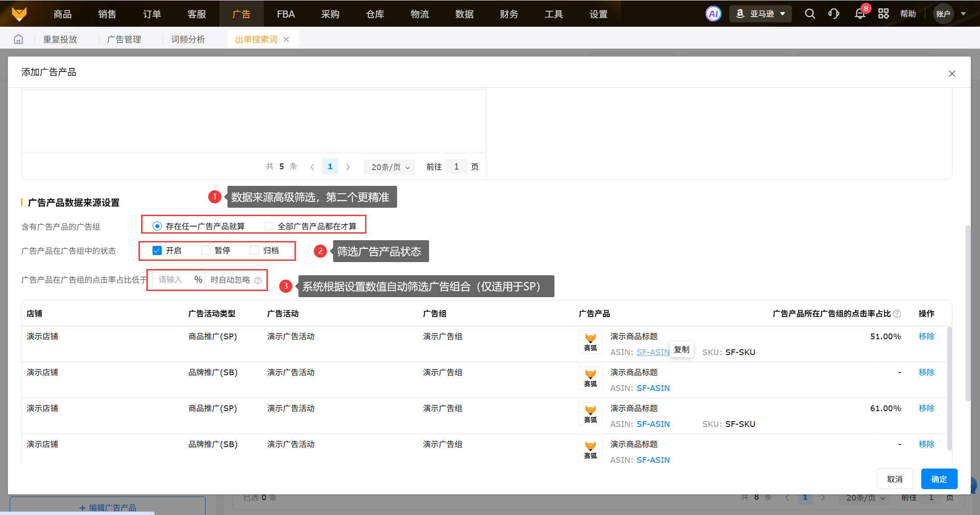Click help icon beside 时自动忽略
The width and height of the screenshot is (980, 515).
[x=258, y=281]
